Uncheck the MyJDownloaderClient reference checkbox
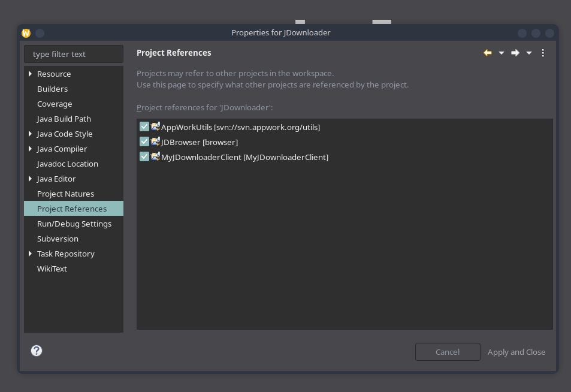 click(144, 156)
